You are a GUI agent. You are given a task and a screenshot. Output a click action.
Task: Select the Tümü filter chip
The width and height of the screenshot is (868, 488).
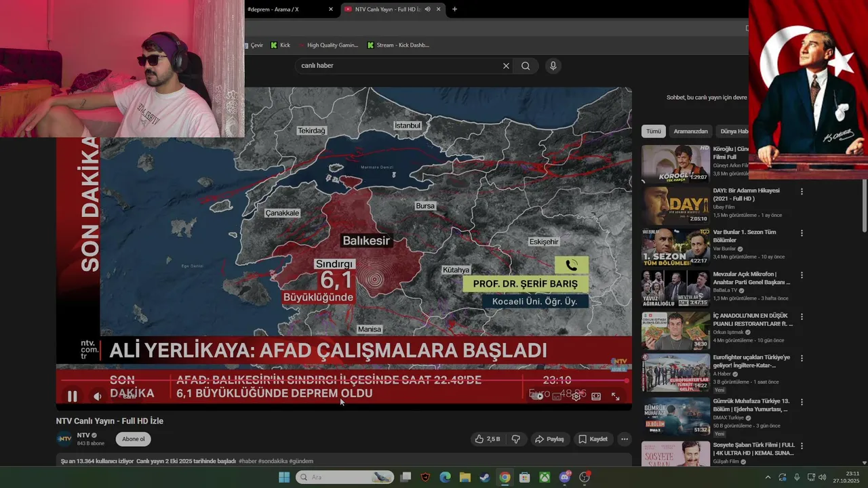pos(653,131)
